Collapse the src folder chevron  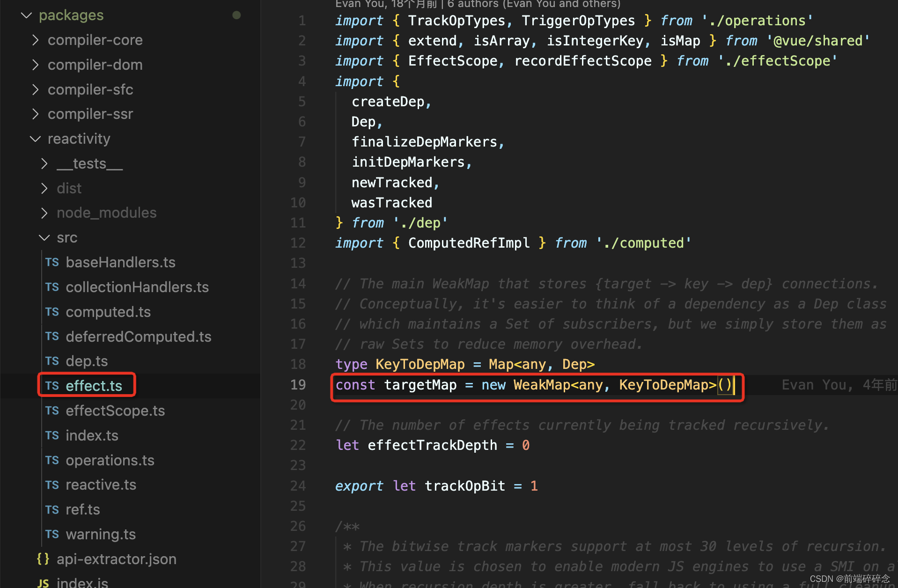click(x=44, y=238)
